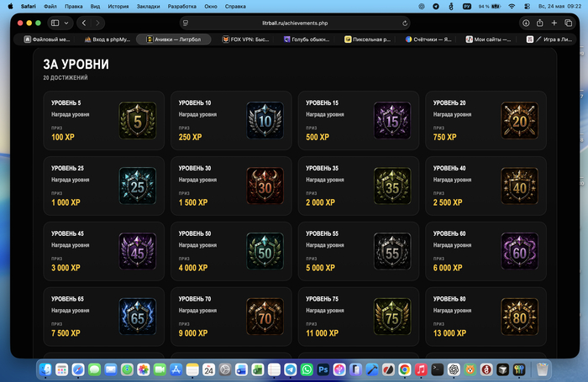Open the Правка menu
The height and width of the screenshot is (382, 588).
pyautogui.click(x=74, y=7)
